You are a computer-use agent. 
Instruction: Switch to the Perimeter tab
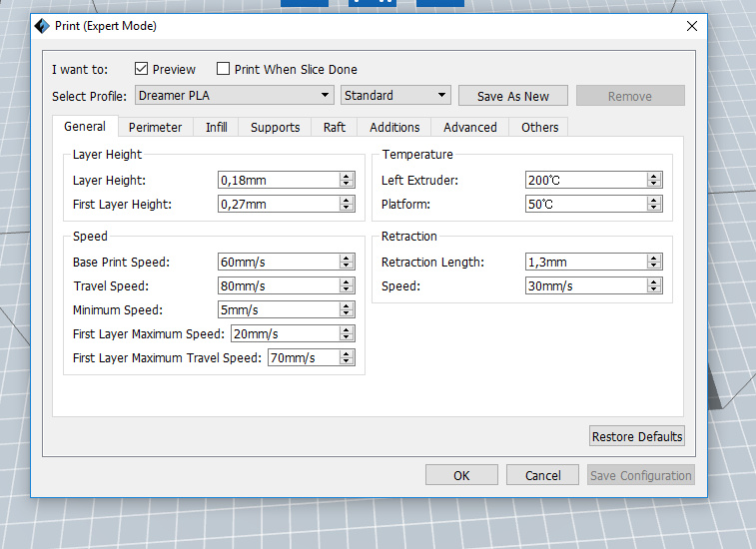click(x=155, y=127)
